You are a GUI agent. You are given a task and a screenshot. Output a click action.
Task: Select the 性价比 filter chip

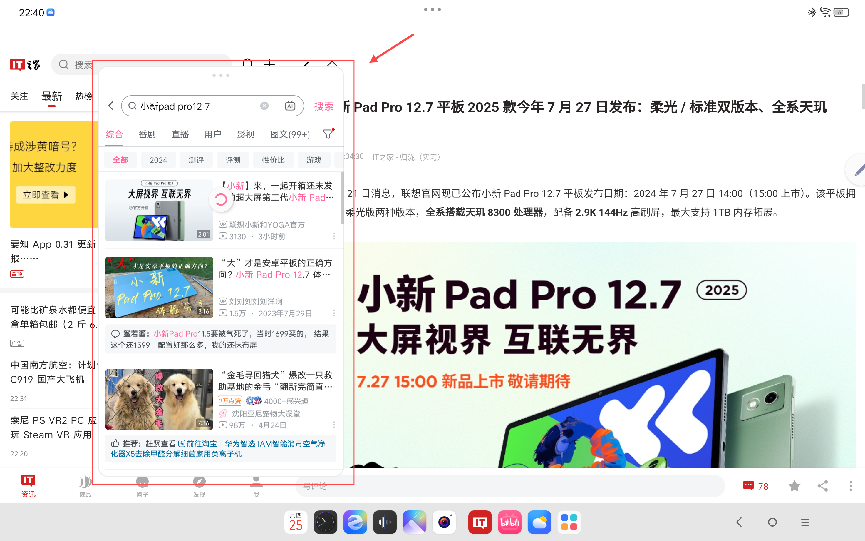tap(273, 160)
